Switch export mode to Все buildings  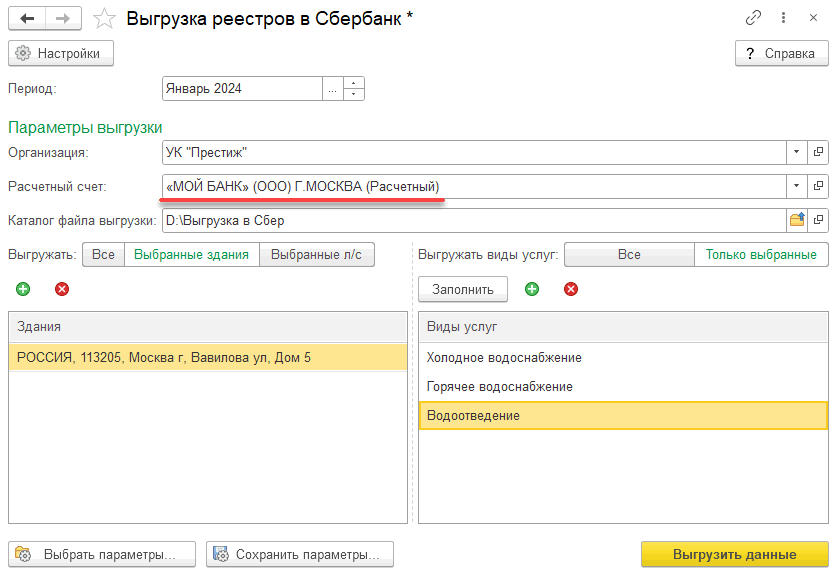click(x=103, y=255)
